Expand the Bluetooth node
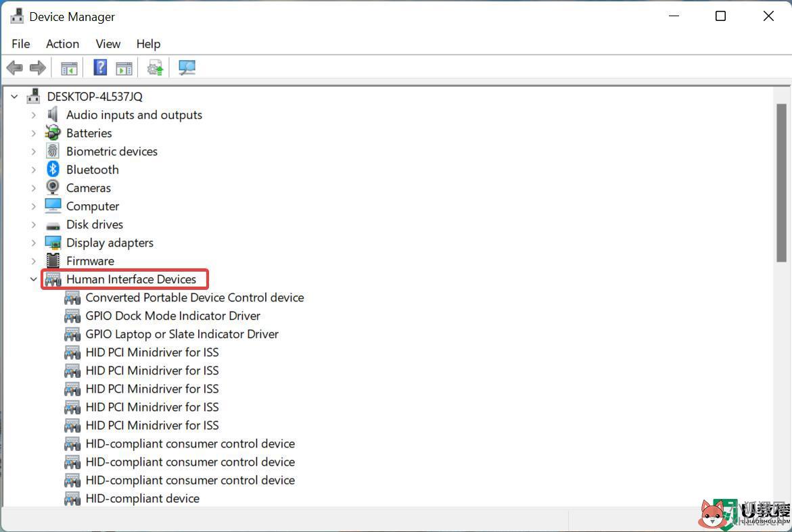Image resolution: width=792 pixels, height=532 pixels. click(x=33, y=170)
